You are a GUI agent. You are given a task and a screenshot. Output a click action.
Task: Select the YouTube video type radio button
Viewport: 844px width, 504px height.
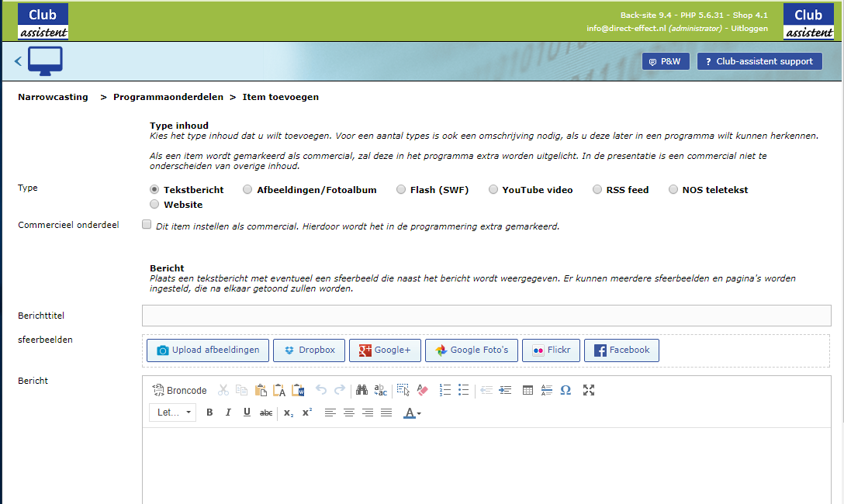(x=493, y=190)
